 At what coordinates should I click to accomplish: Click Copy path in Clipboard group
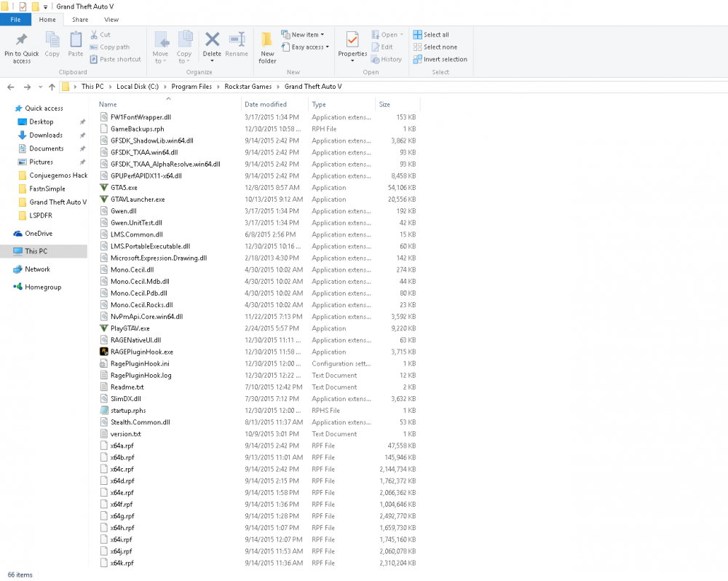point(110,47)
